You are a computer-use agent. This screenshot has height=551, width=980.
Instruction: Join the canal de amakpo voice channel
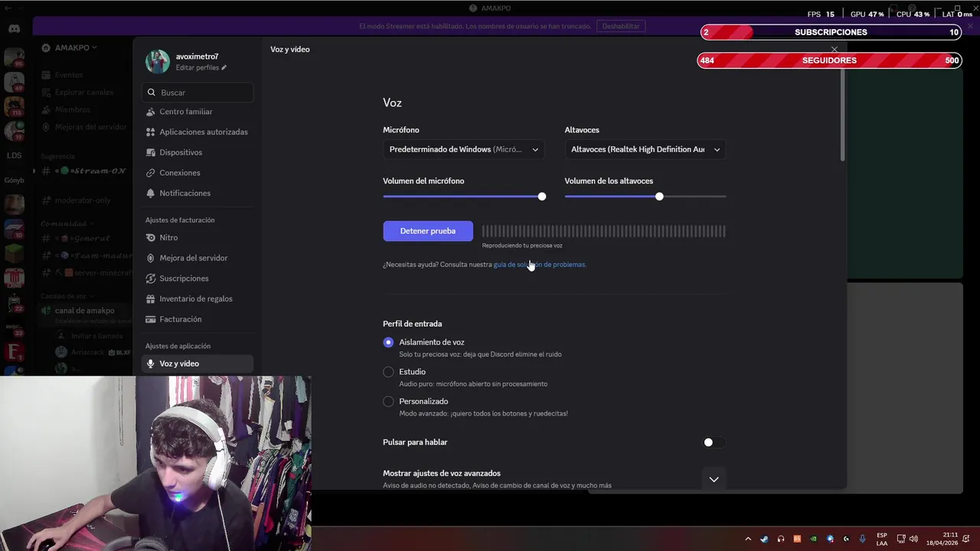84,311
